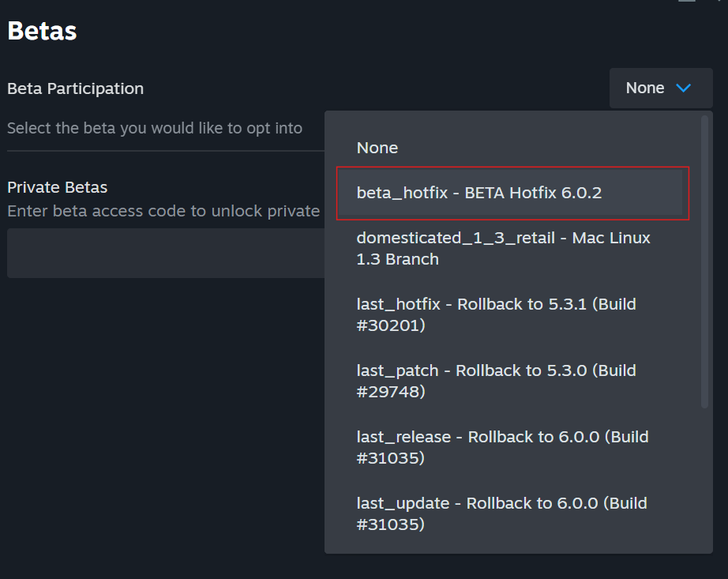
Task: Click the divider line under beta description
Action: tap(166, 151)
